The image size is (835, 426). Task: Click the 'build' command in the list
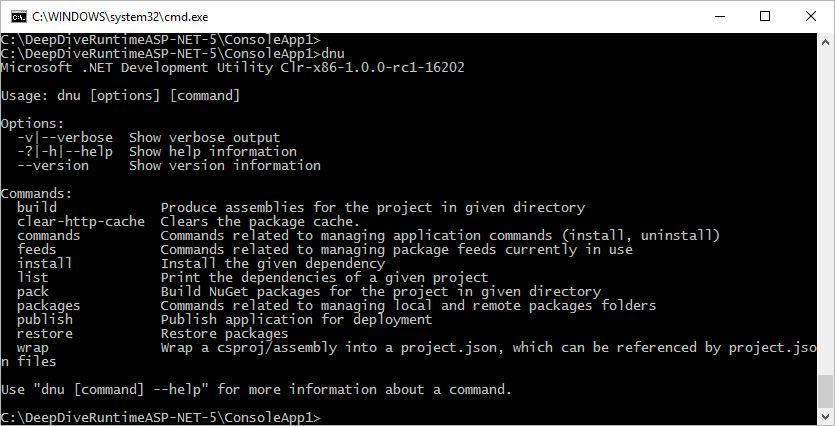click(37, 208)
